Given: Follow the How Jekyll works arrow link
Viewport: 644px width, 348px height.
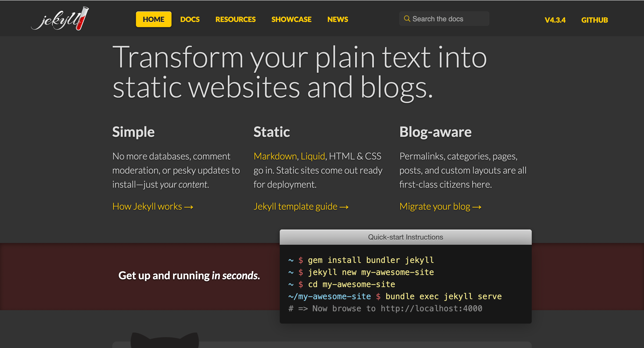Looking at the screenshot, I should pos(153,206).
